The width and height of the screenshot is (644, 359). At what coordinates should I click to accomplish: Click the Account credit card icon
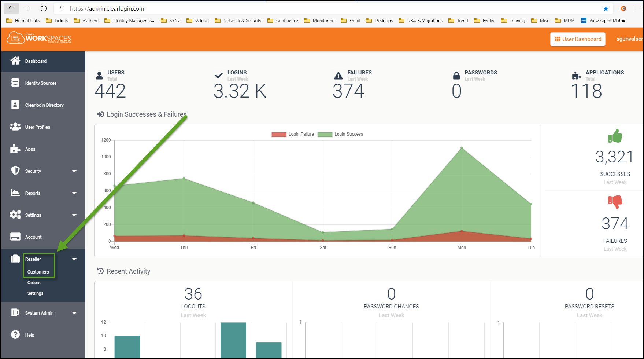pyautogui.click(x=15, y=237)
